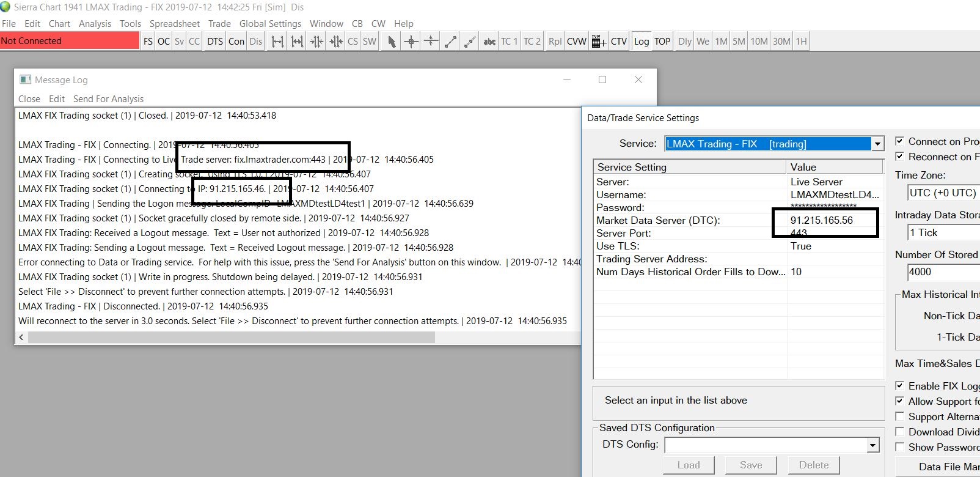Screen dimensions: 980x477
Task: Click the Save button under DTS Config
Action: pos(751,465)
